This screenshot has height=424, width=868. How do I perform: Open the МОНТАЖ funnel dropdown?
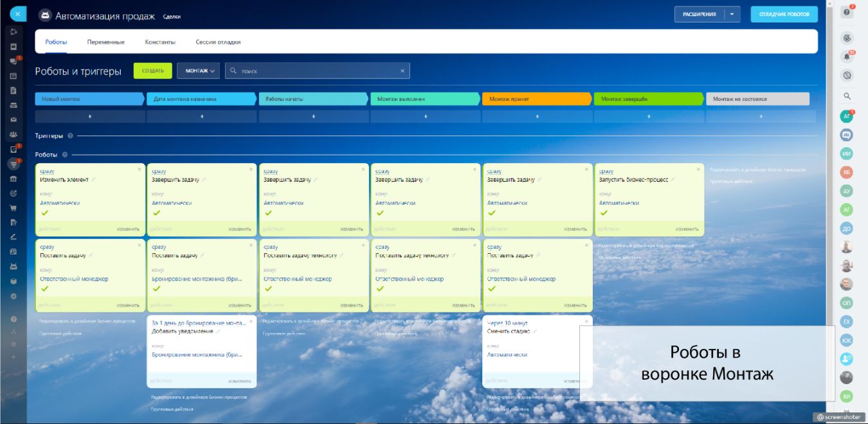pos(199,71)
